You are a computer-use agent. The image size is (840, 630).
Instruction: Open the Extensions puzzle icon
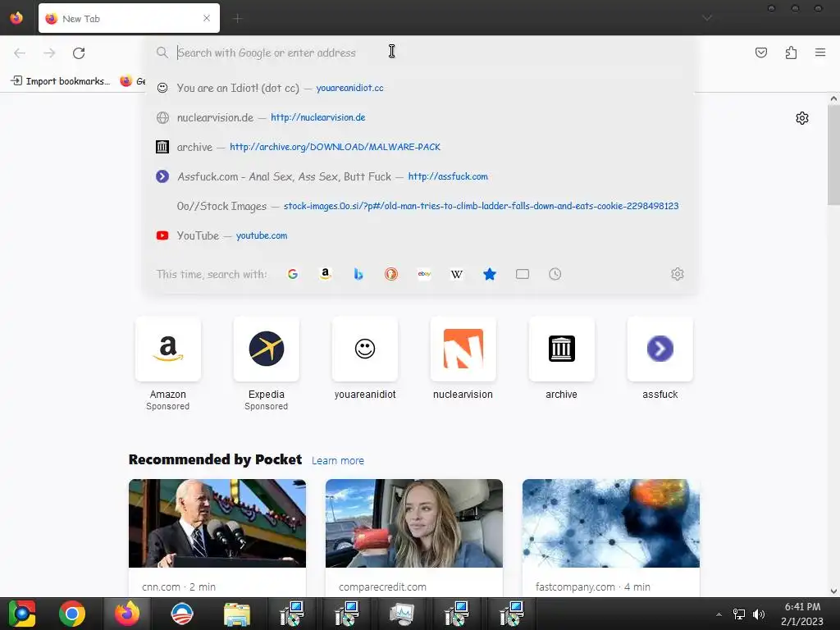tap(791, 52)
